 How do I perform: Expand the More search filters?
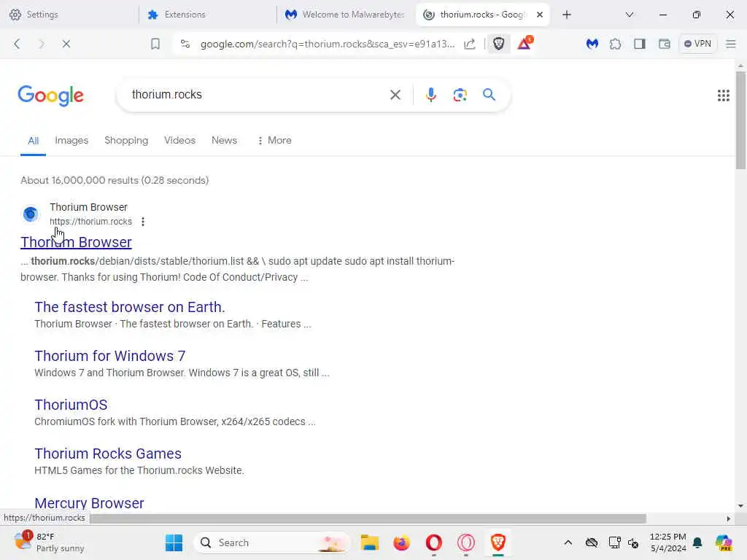[x=274, y=141]
